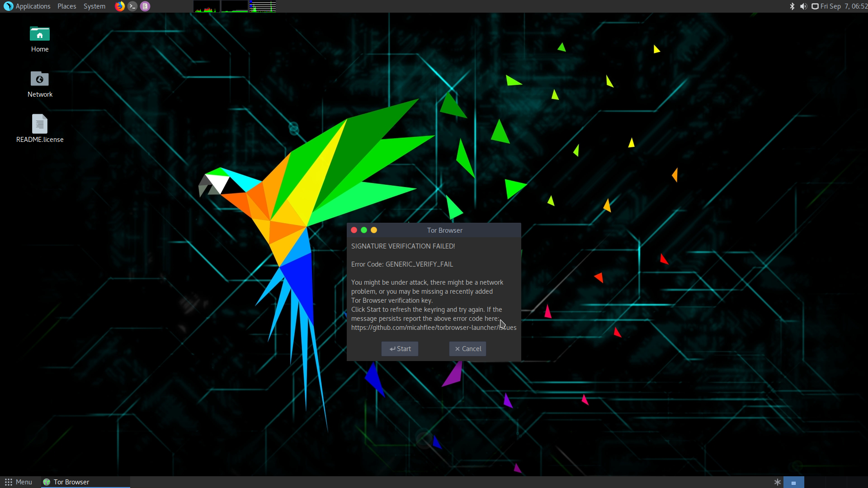
Task: Click the Bluetooth icon in the system tray
Action: [792, 6]
